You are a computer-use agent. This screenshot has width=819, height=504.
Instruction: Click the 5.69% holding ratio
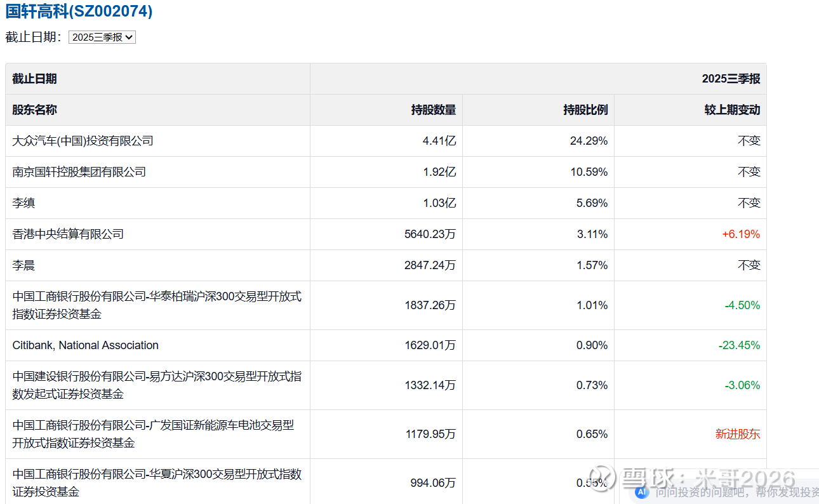pos(592,203)
